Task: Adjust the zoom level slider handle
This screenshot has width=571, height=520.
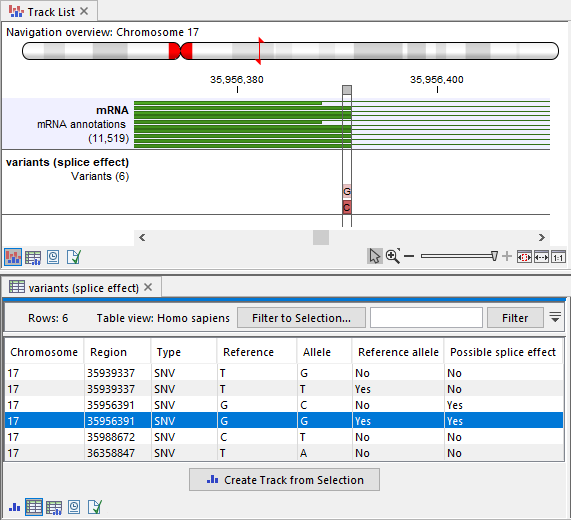Action: [494, 256]
